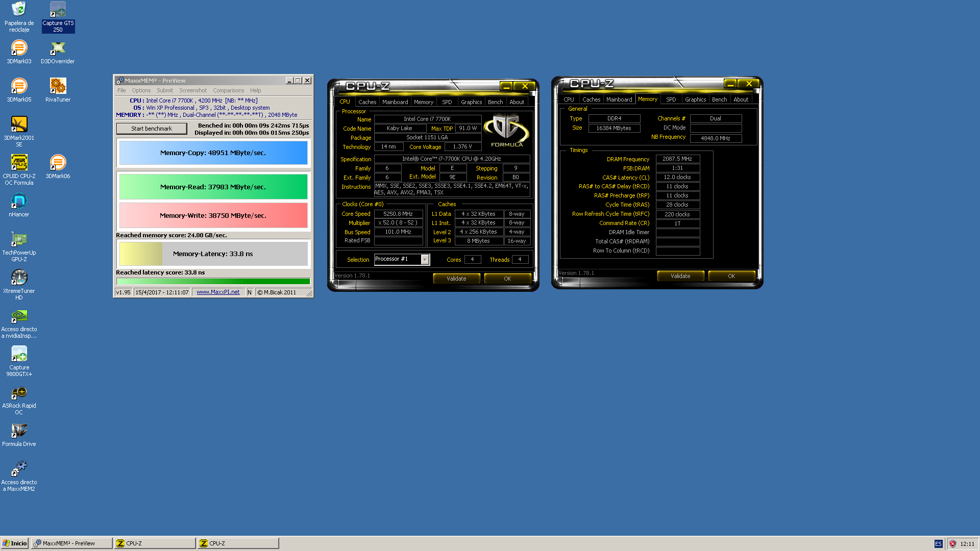Click the green progress bar in MaxxMEM²

click(x=213, y=281)
